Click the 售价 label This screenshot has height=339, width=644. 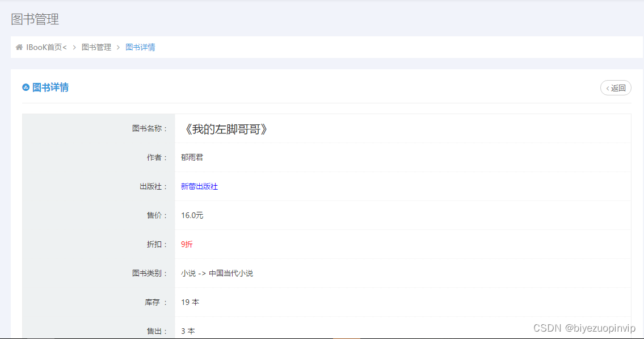coord(157,215)
